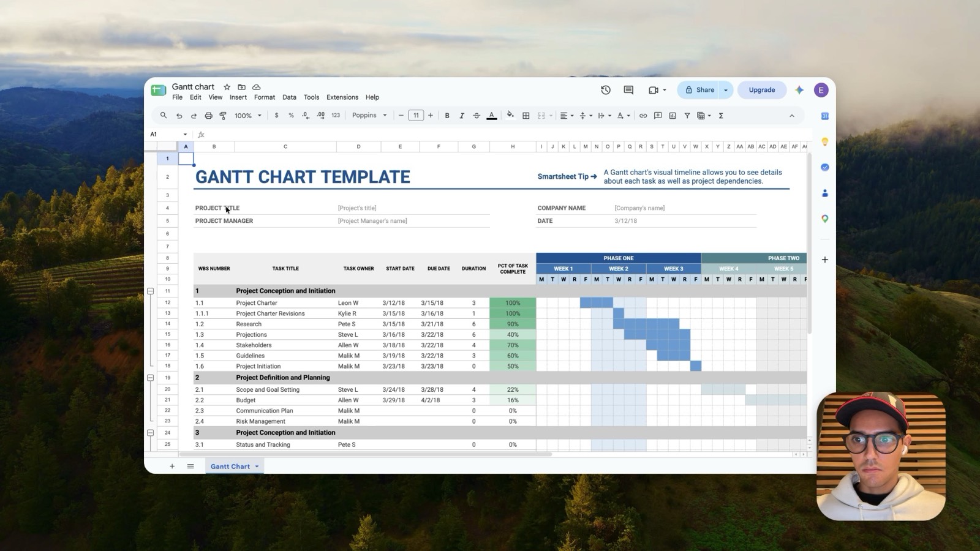Decrease font size with minus button

401,115
